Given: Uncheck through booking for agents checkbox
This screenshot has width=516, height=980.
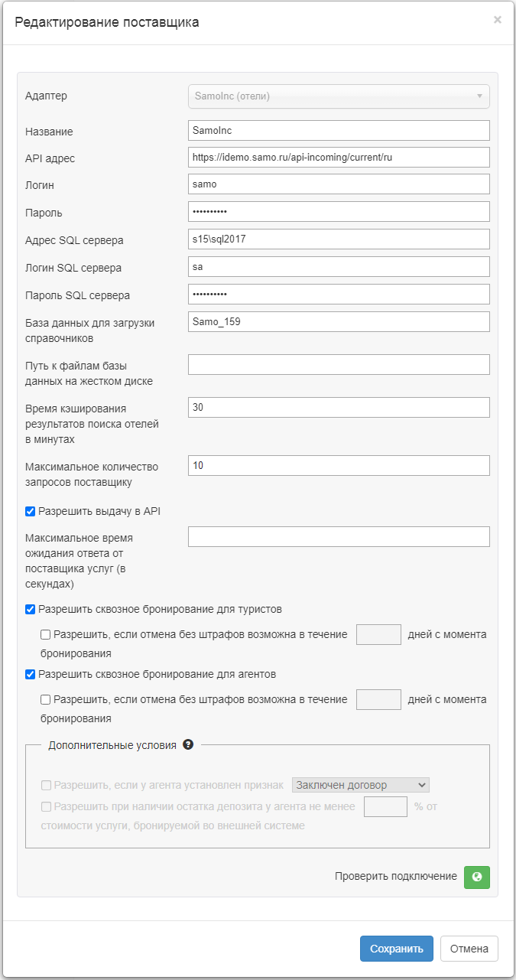Looking at the screenshot, I should (x=31, y=675).
